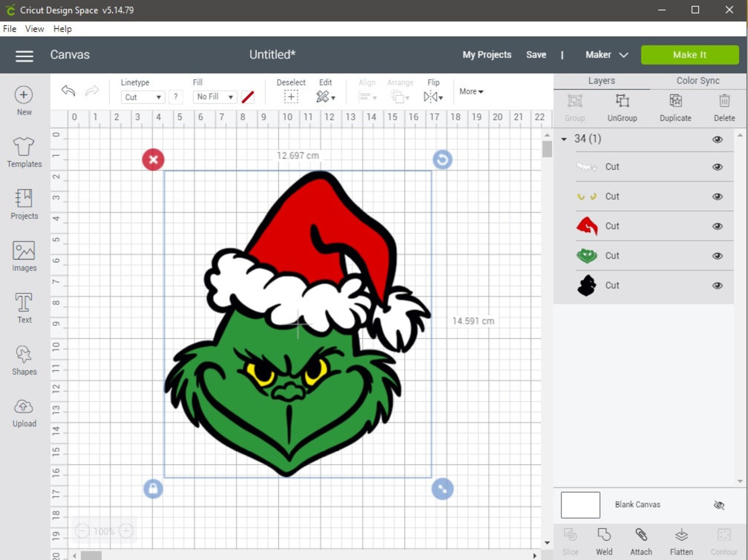This screenshot has height=560, width=748.
Task: Hide the green face Cut layer
Action: pyautogui.click(x=717, y=256)
